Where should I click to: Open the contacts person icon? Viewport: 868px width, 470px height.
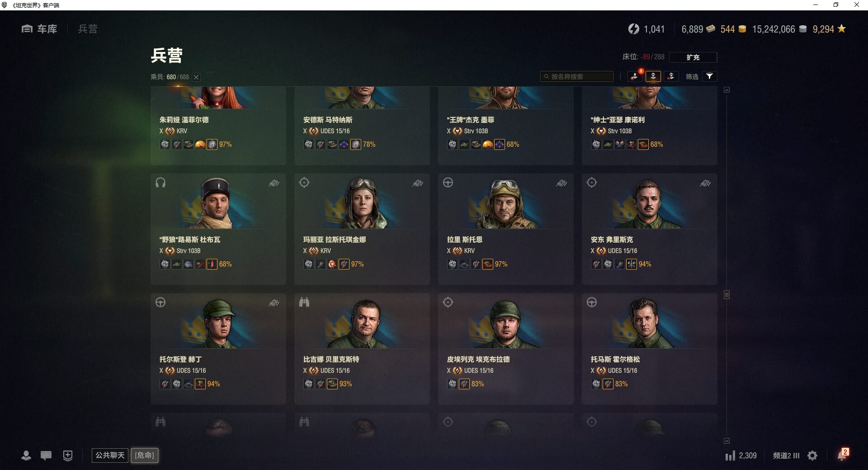(26, 456)
